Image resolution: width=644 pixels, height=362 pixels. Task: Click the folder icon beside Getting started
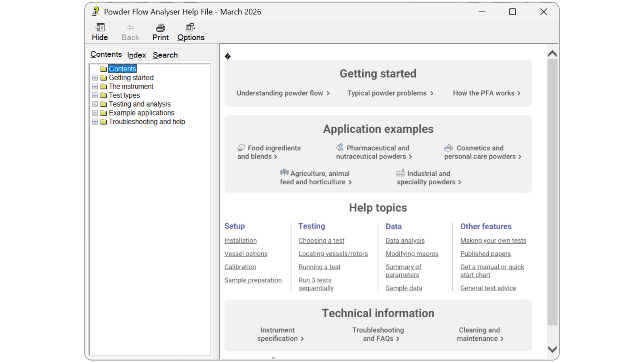click(103, 78)
